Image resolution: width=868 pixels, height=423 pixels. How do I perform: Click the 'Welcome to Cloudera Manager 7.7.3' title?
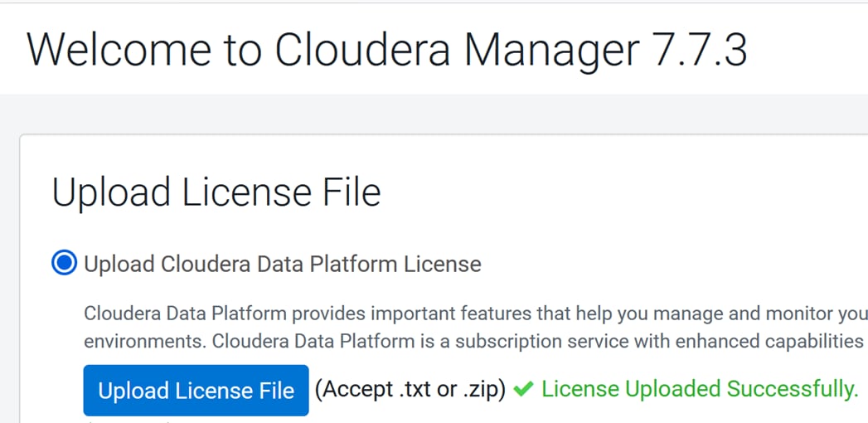pyautogui.click(x=387, y=49)
